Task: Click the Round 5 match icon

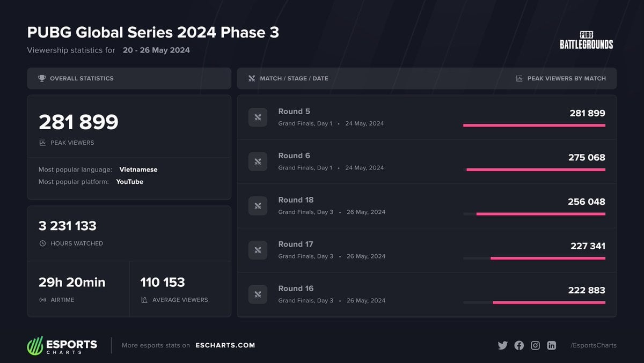Action: click(x=258, y=117)
